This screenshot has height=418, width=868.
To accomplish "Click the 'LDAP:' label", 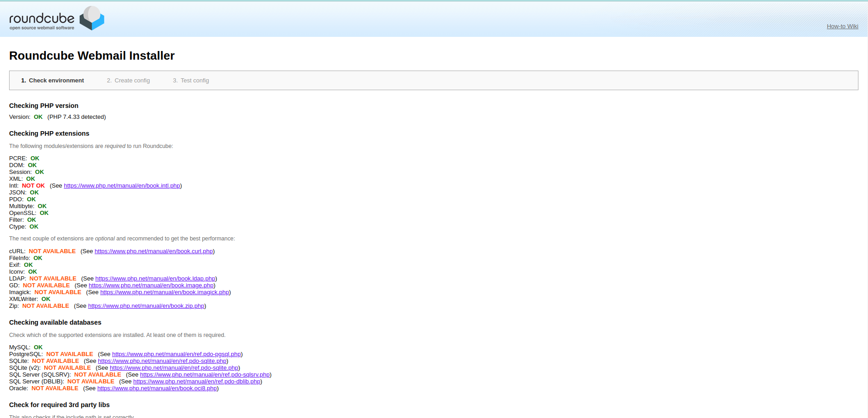I will tap(18, 279).
